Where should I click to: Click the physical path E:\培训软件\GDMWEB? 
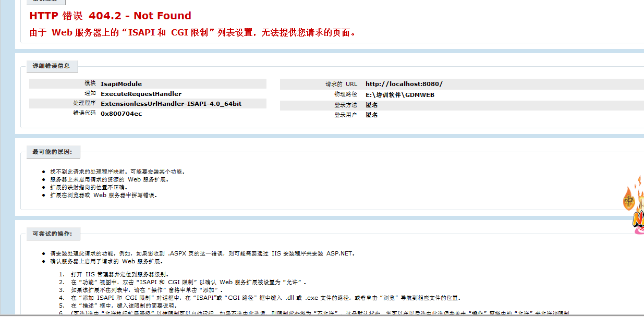(x=399, y=95)
